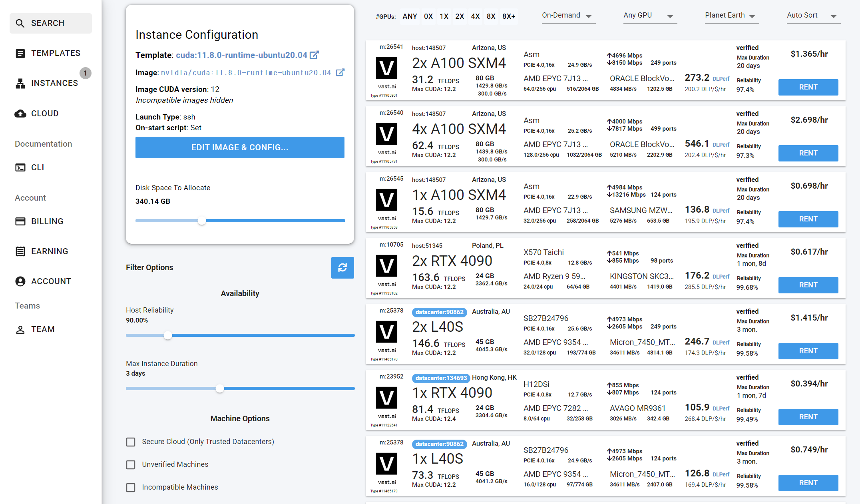This screenshot has height=504, width=860.
Task: Go to Templates in sidebar
Action: pos(51,53)
